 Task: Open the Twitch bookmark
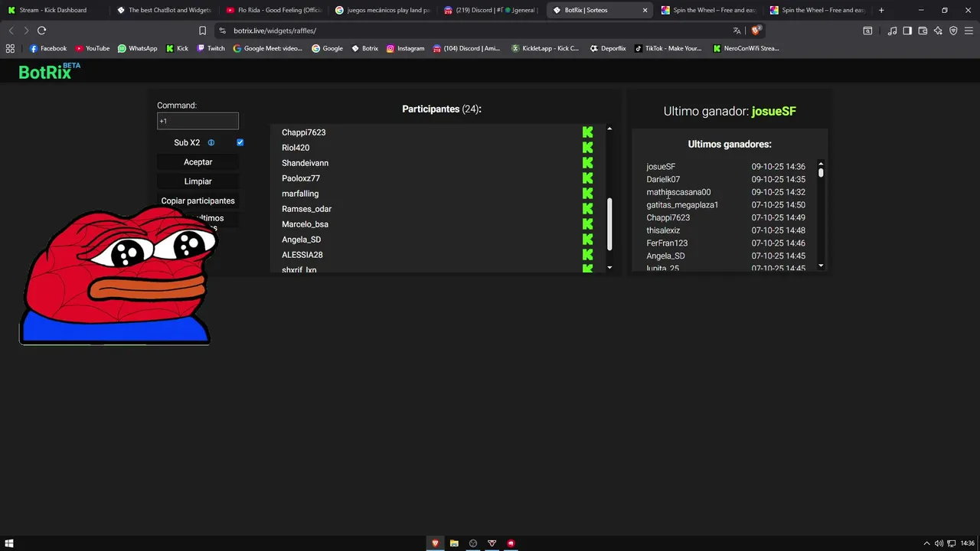[211, 48]
